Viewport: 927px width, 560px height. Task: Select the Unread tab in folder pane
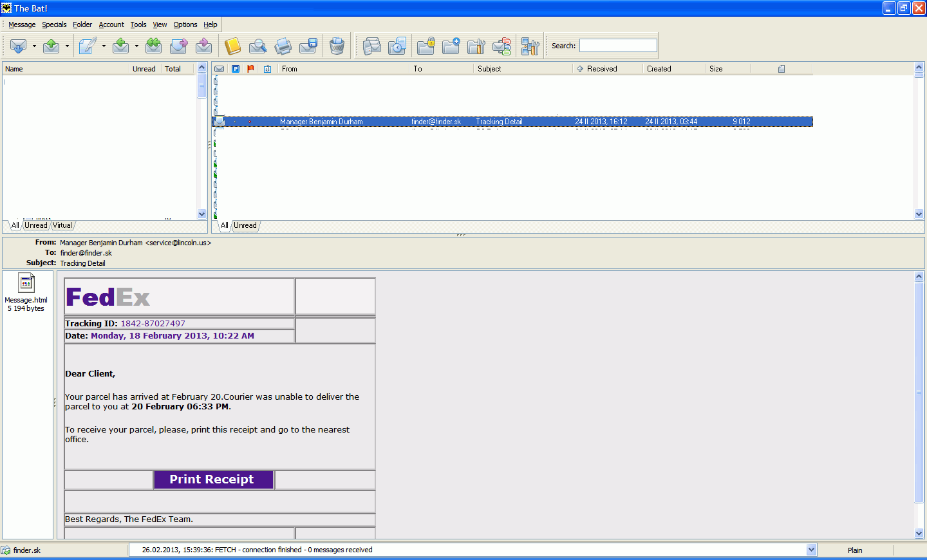click(x=36, y=225)
